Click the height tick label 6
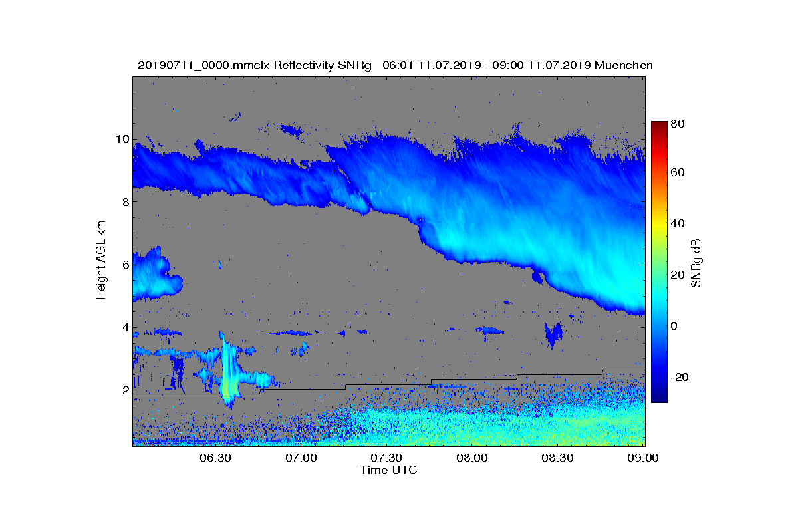 coord(125,265)
